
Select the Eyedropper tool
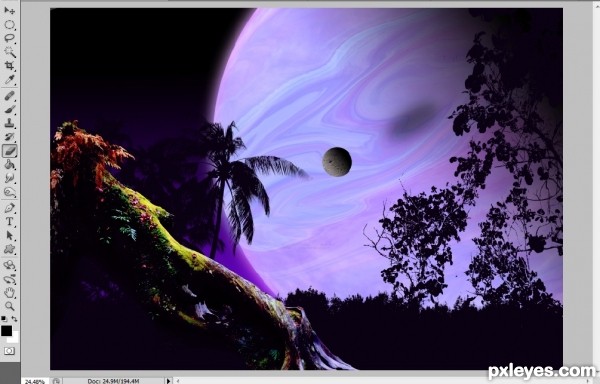(x=10, y=79)
